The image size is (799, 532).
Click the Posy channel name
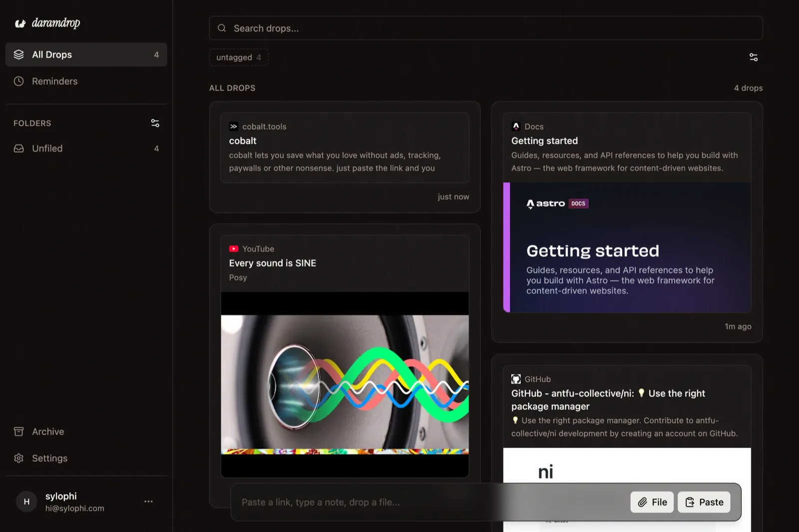click(238, 277)
